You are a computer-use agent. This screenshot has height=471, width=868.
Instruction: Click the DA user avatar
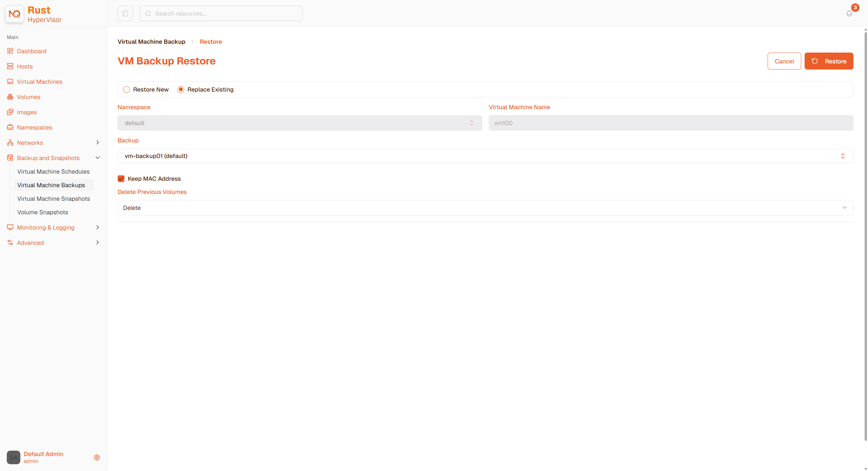(x=14, y=457)
